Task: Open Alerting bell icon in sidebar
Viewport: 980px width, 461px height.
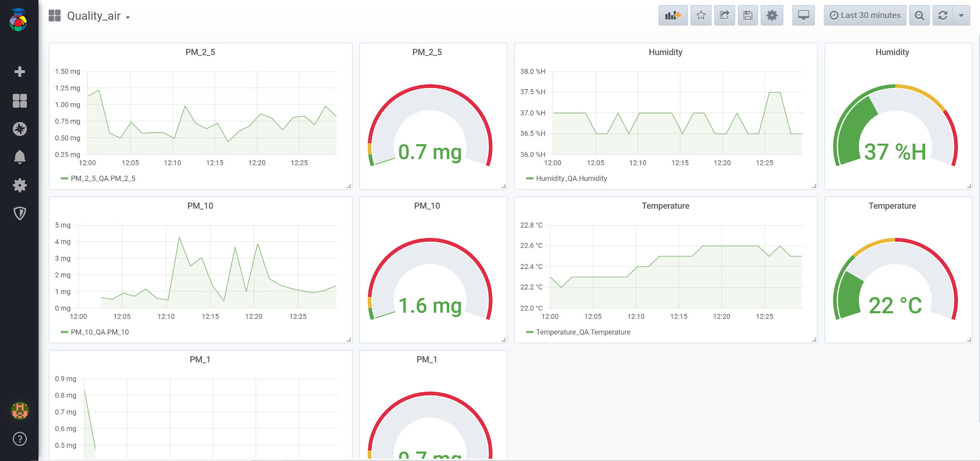Action: coord(20,157)
